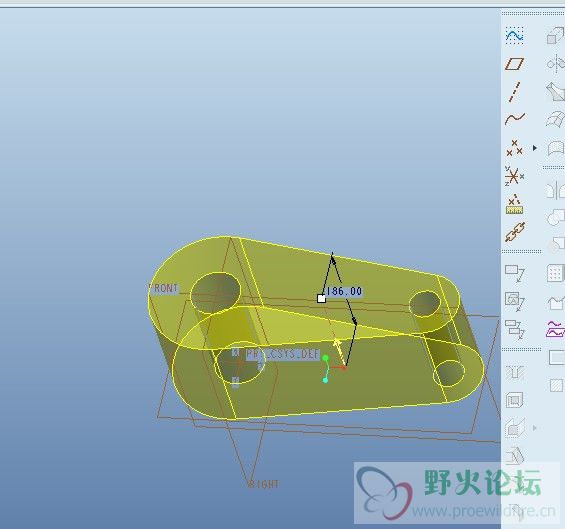The height and width of the screenshot is (529, 565).
Task: Click the geometric tolerance annotation icon
Action: pyautogui.click(x=515, y=301)
